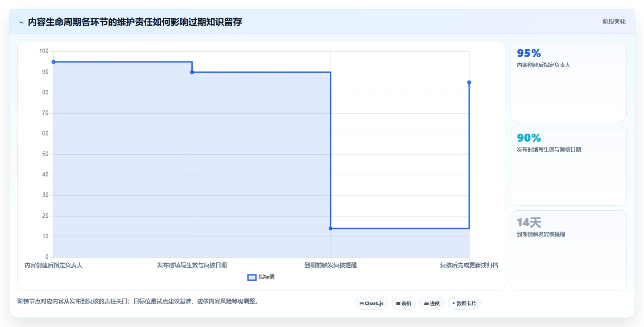
Task: Click y-axis value 100
Action: point(44,51)
